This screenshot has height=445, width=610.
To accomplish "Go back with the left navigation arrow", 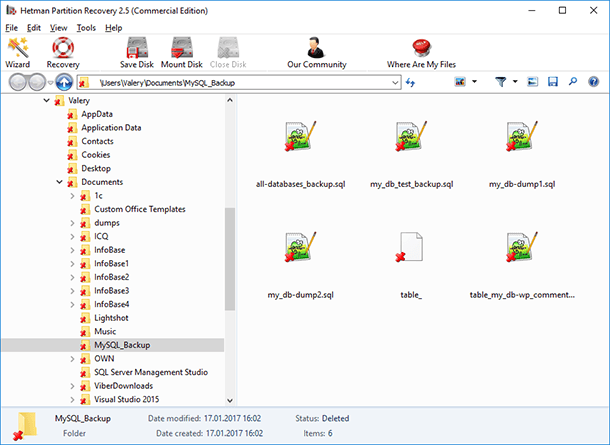I will coord(17,82).
